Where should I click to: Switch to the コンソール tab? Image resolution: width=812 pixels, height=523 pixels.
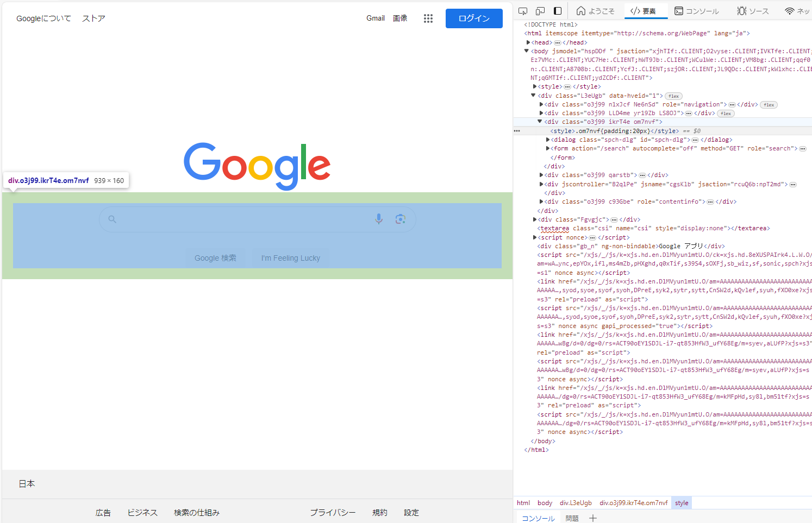tap(697, 10)
